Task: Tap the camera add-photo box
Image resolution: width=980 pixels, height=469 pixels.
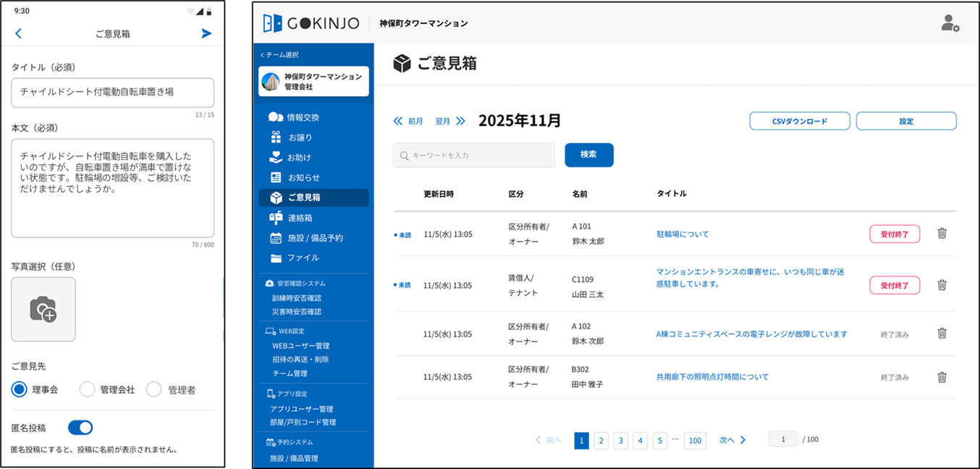Action: click(x=43, y=309)
